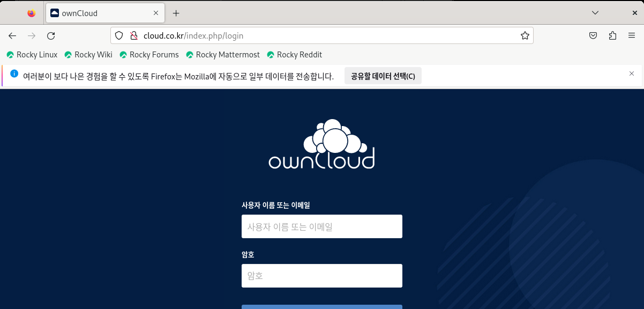Open the Rocky Linux bookmark

[32, 55]
